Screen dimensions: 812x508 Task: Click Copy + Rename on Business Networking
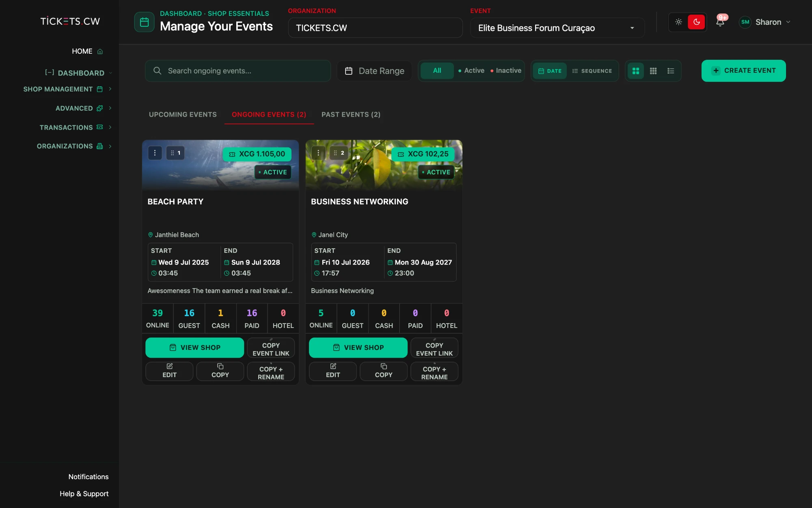(434, 371)
